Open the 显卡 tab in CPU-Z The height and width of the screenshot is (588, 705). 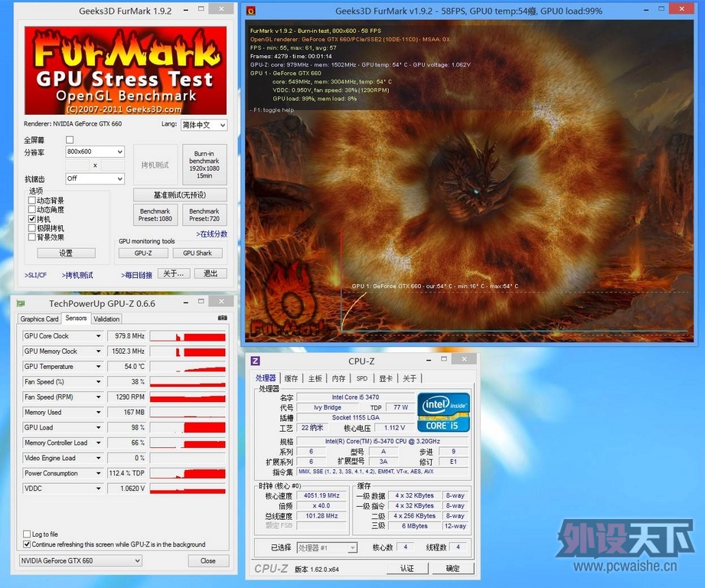(x=386, y=378)
